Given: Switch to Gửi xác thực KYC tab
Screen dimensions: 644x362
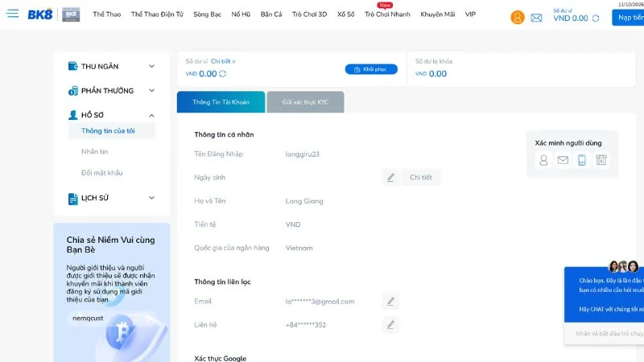Looking at the screenshot, I should point(305,102).
